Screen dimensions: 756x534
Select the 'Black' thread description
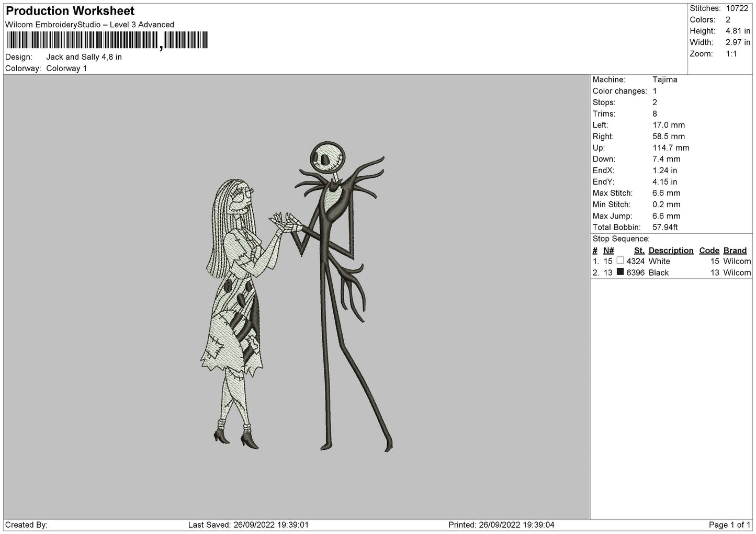[659, 272]
